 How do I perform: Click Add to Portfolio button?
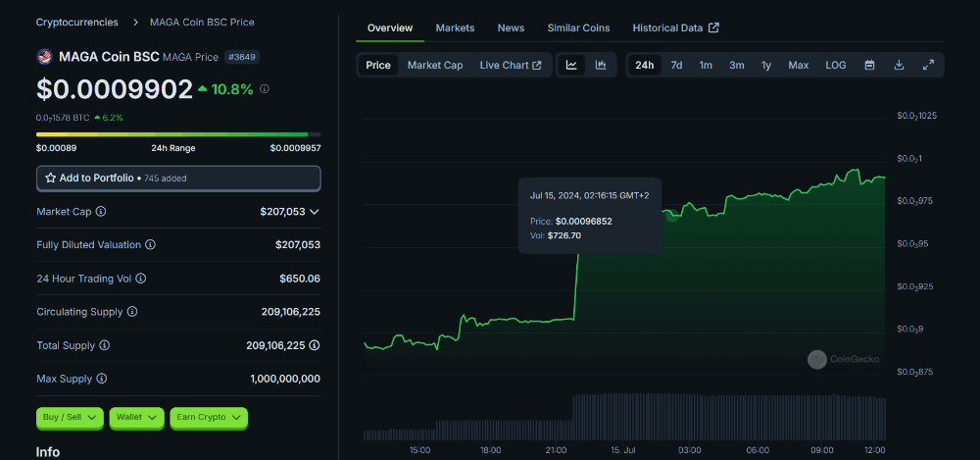tap(178, 179)
